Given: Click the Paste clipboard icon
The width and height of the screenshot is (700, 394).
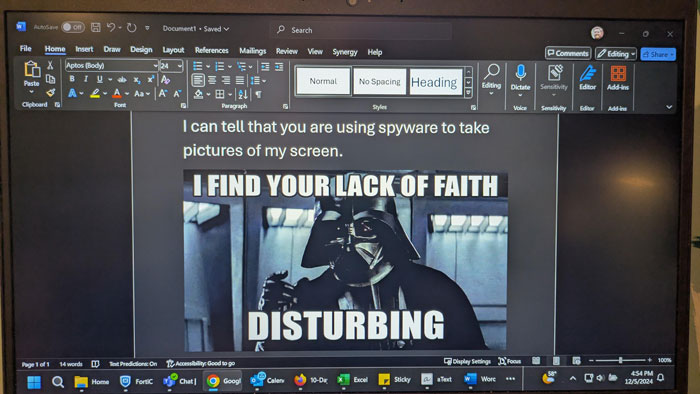Looking at the screenshot, I should [32, 69].
